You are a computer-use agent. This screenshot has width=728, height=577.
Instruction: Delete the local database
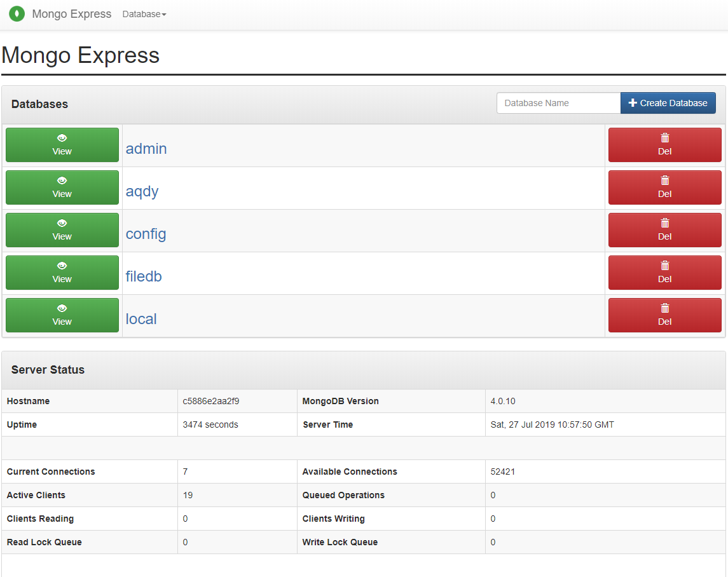tap(665, 316)
